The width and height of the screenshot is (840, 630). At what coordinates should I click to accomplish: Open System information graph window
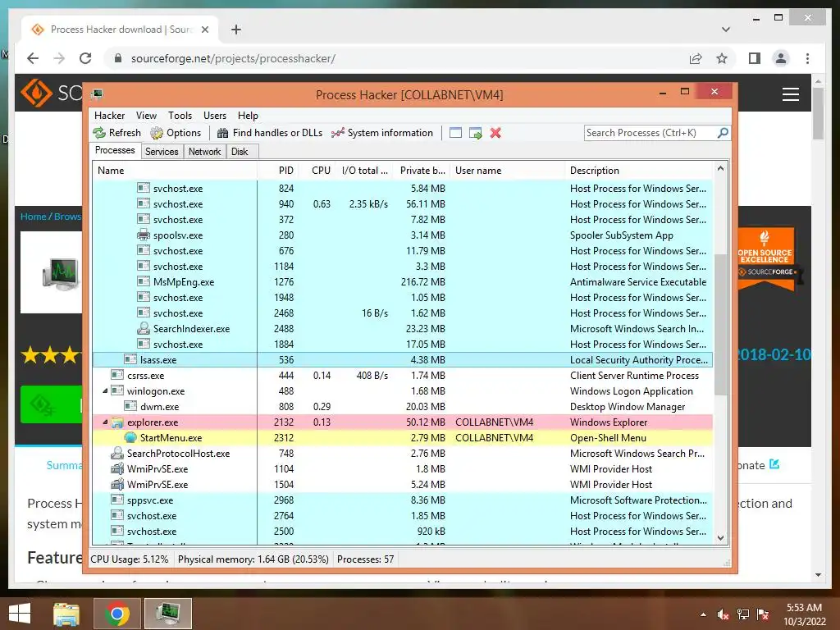382,133
